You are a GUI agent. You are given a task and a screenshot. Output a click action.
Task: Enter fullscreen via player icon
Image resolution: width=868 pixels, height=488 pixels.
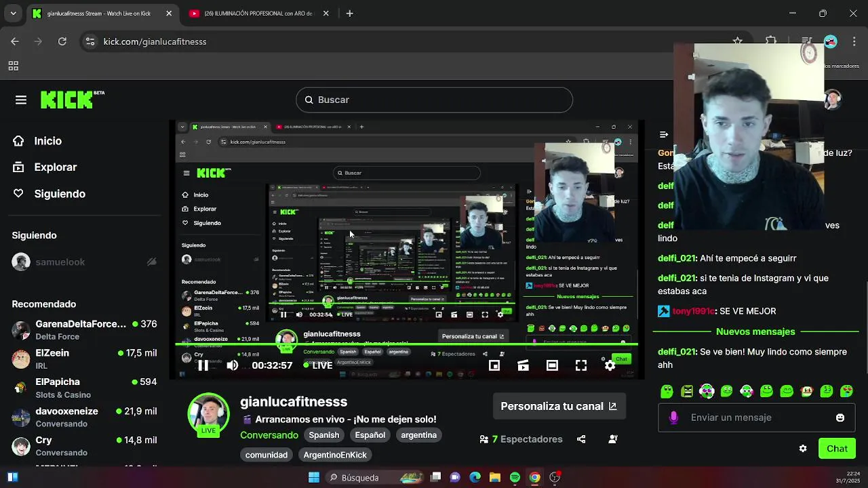pos(581,365)
